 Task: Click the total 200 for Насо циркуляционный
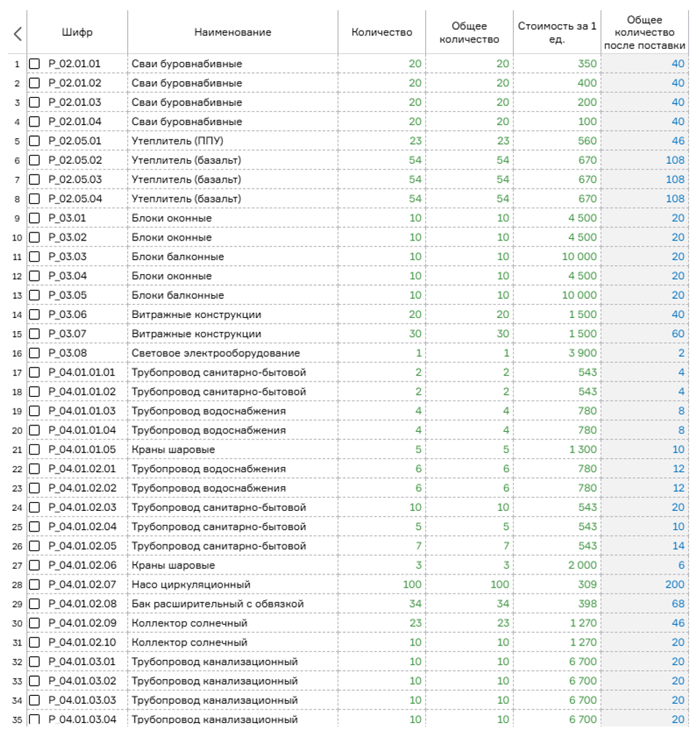[674, 585]
